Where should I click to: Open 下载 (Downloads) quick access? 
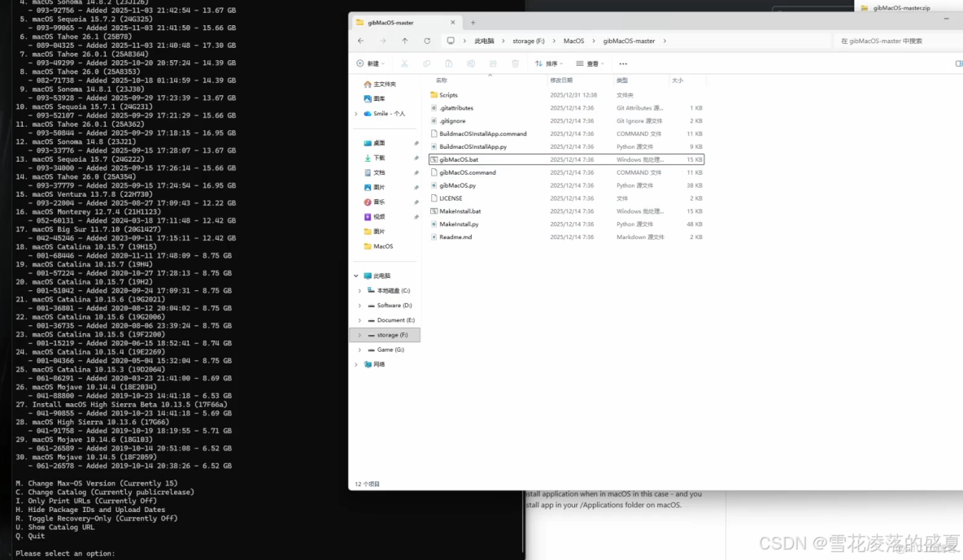(x=375, y=158)
